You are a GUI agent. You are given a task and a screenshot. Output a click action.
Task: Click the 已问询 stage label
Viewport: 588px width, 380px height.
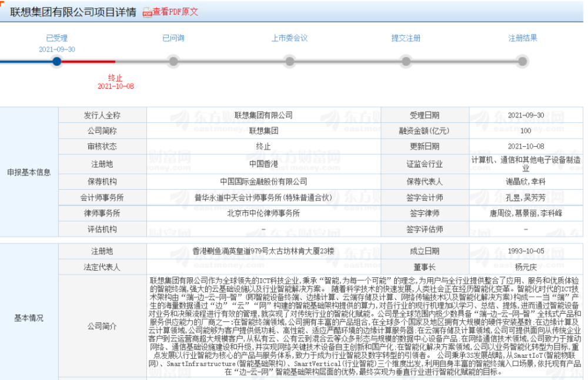(173, 38)
